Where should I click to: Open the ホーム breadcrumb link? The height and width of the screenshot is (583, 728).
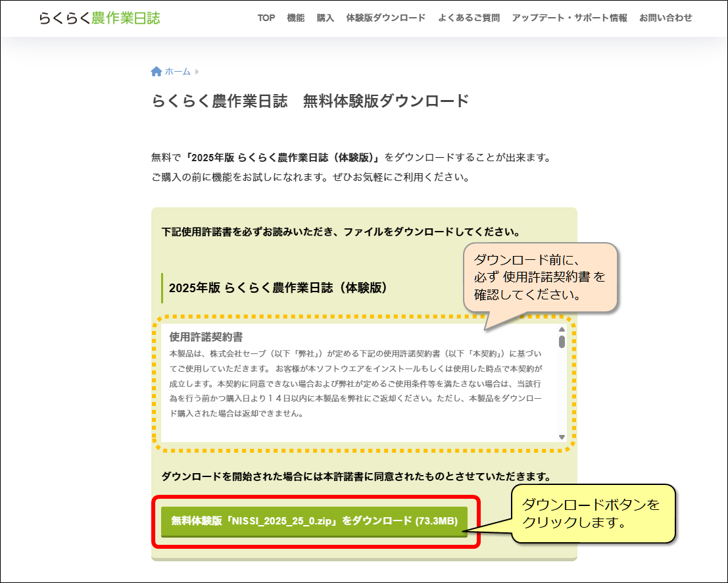[178, 72]
